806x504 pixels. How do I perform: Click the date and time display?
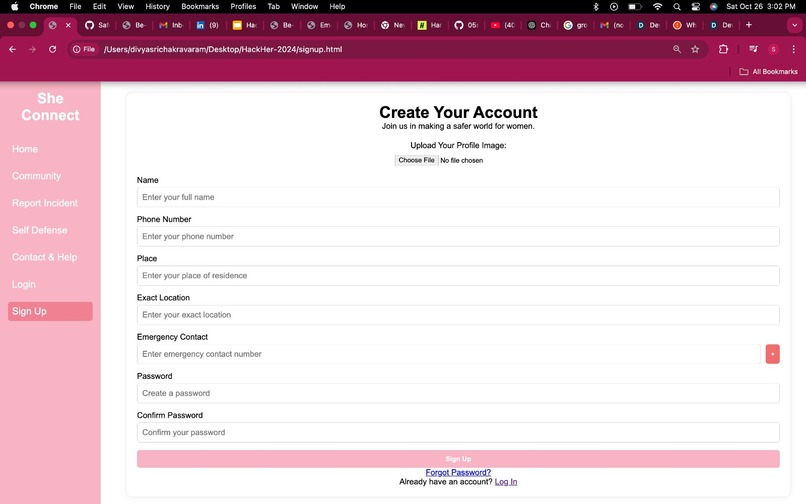[761, 6]
